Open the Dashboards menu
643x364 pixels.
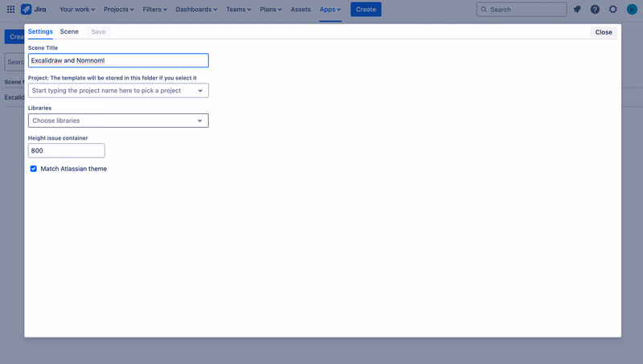click(196, 9)
